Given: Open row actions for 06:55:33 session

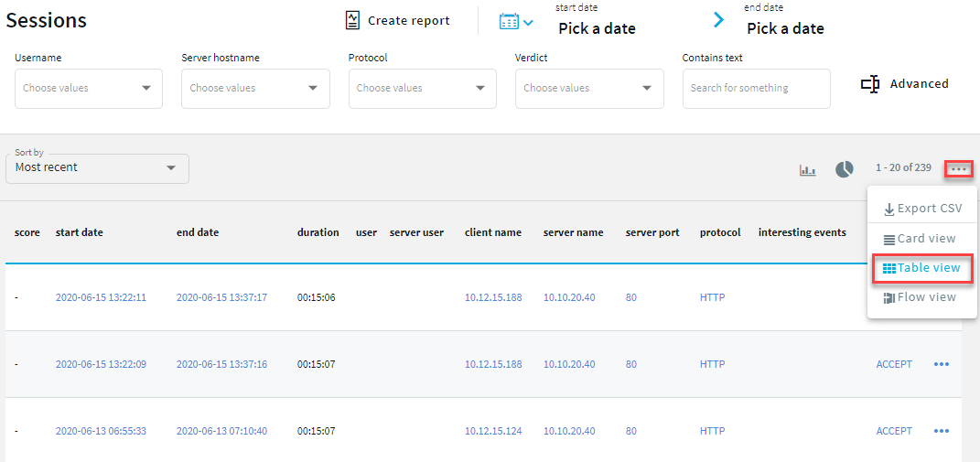Looking at the screenshot, I should click(941, 431).
